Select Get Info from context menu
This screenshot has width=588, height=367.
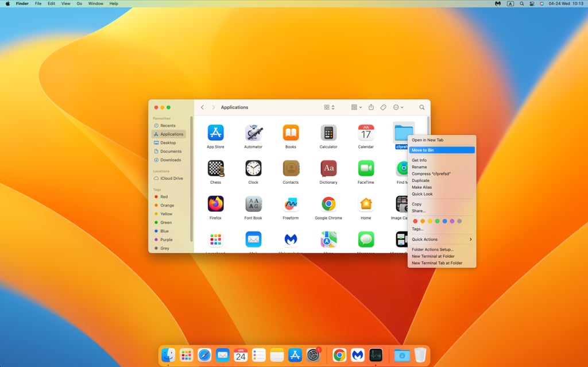(442, 160)
